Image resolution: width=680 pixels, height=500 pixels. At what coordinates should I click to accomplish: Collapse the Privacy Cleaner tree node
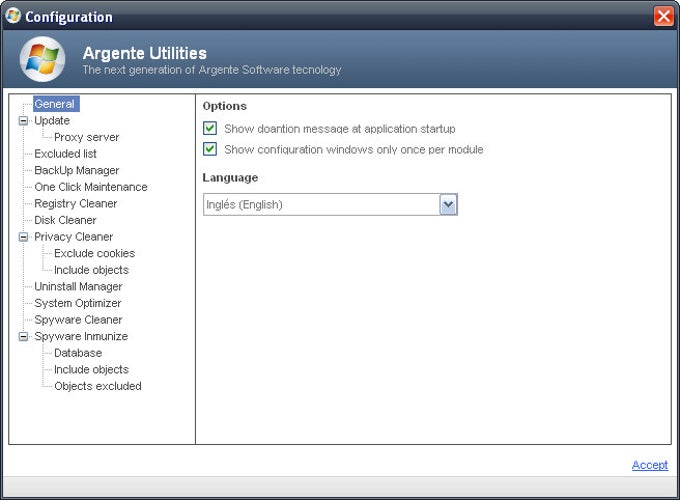tap(23, 237)
